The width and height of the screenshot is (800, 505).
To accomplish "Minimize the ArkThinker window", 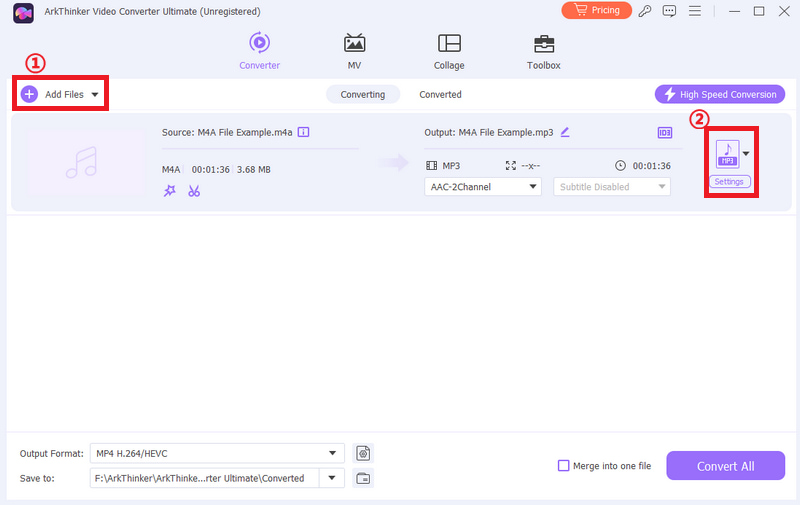I will click(x=734, y=11).
